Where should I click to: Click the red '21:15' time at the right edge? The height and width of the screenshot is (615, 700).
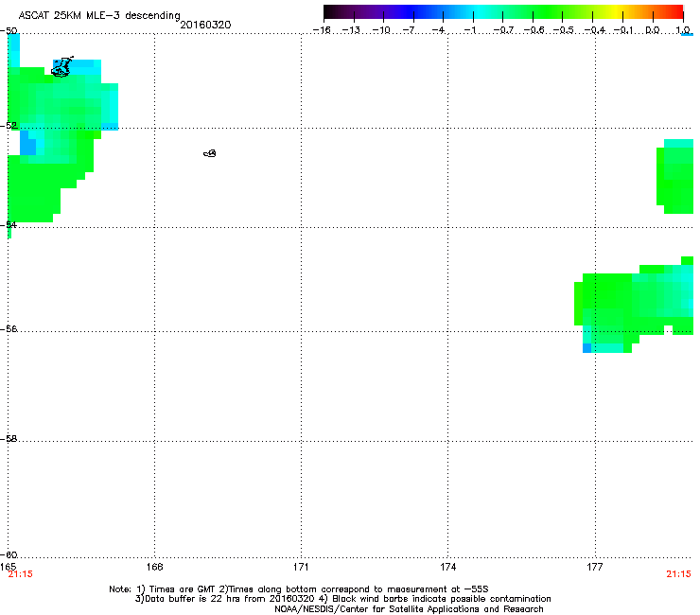pyautogui.click(x=678, y=574)
